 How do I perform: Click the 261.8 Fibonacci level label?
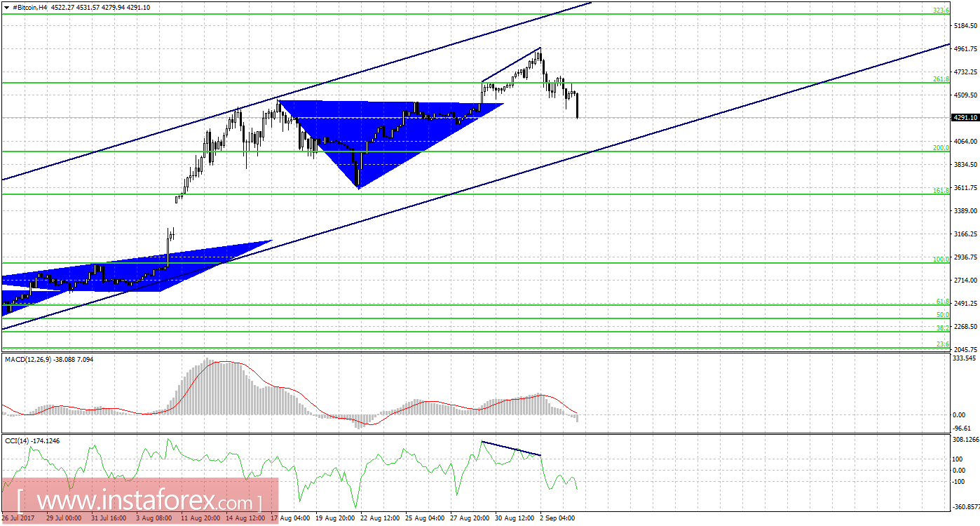(x=941, y=79)
